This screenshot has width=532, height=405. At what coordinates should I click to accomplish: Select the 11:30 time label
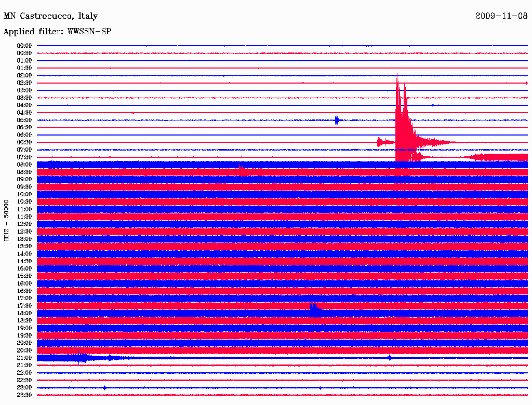pyautogui.click(x=24, y=217)
